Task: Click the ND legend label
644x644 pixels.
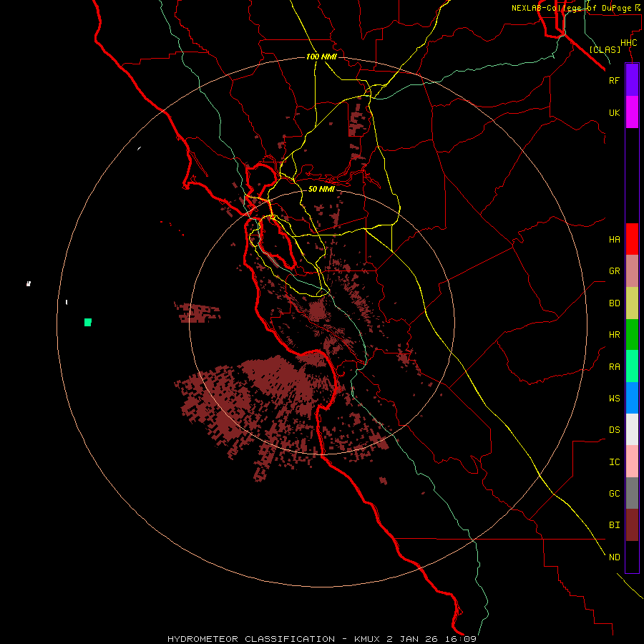Action: click(614, 557)
